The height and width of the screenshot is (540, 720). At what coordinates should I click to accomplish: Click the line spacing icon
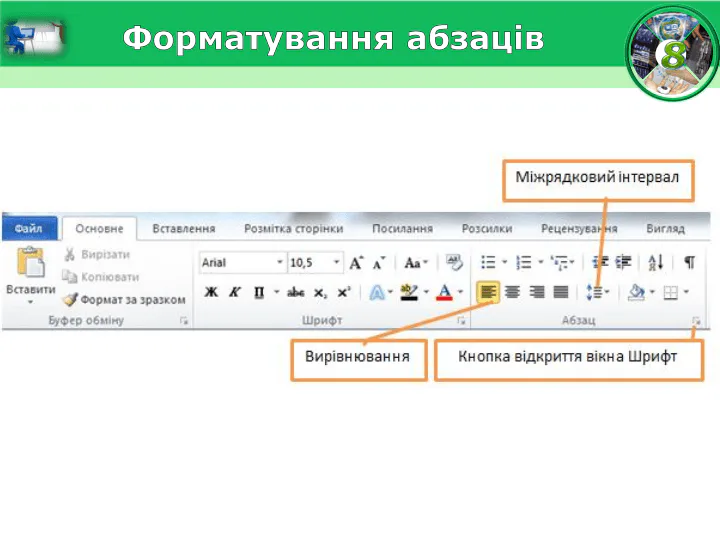[x=596, y=293]
